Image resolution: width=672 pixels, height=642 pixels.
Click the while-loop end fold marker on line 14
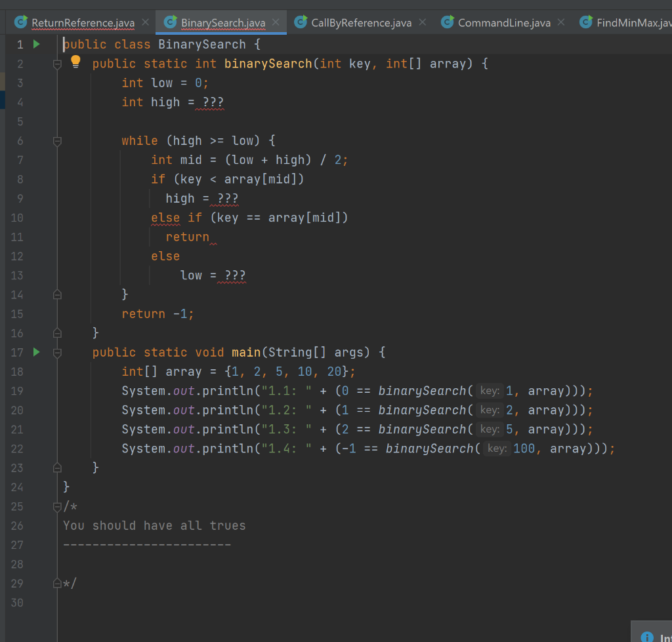tap(57, 294)
